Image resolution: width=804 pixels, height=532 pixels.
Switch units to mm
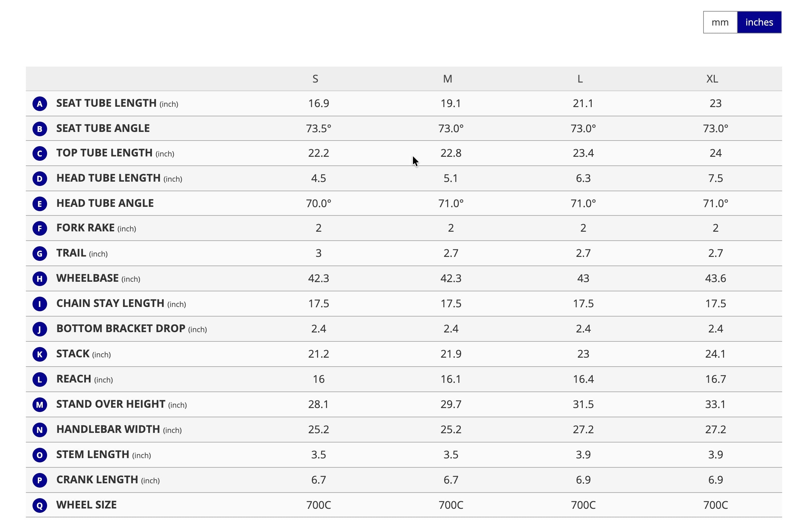(x=720, y=23)
